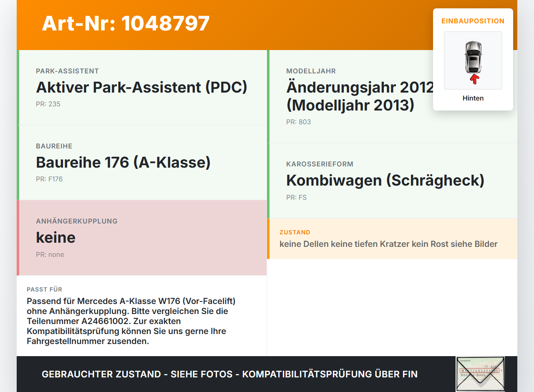The width and height of the screenshot is (534, 392).
Task: Select the Art-Nr: 1048797 heading
Action: coord(126,23)
